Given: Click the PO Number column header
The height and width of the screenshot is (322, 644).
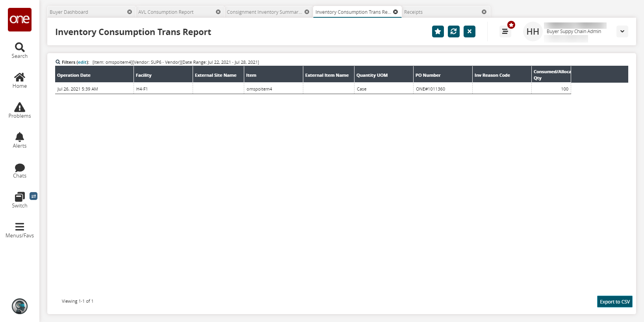Looking at the screenshot, I should (428, 75).
